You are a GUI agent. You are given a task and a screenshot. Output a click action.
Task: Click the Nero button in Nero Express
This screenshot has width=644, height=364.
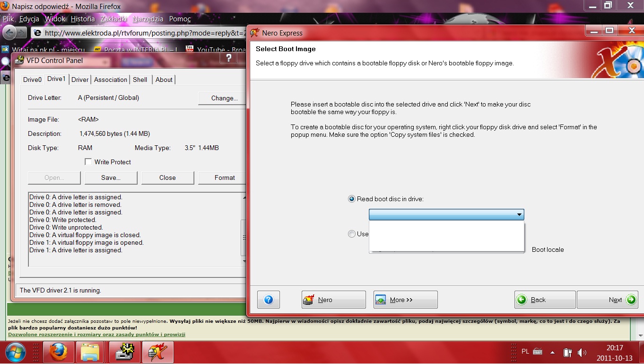coord(334,300)
